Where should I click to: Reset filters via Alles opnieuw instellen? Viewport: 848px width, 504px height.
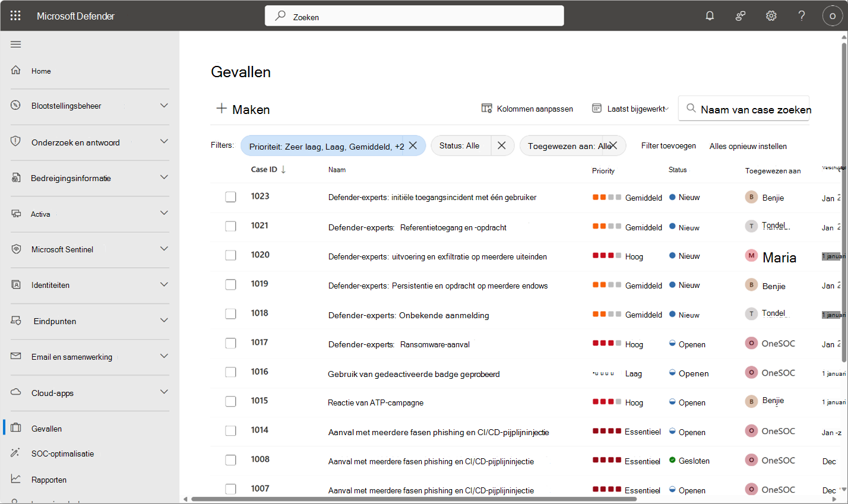point(748,145)
